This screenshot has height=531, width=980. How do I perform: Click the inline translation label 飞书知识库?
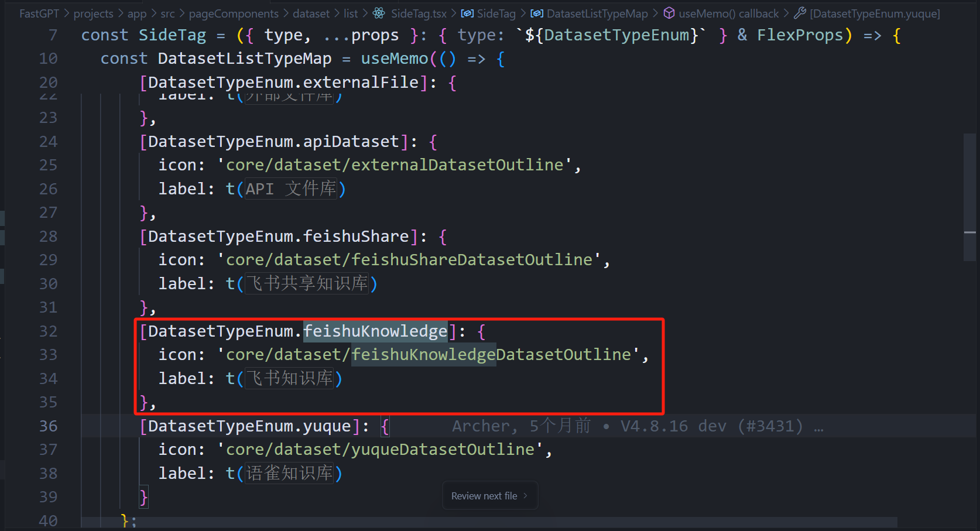(x=289, y=379)
